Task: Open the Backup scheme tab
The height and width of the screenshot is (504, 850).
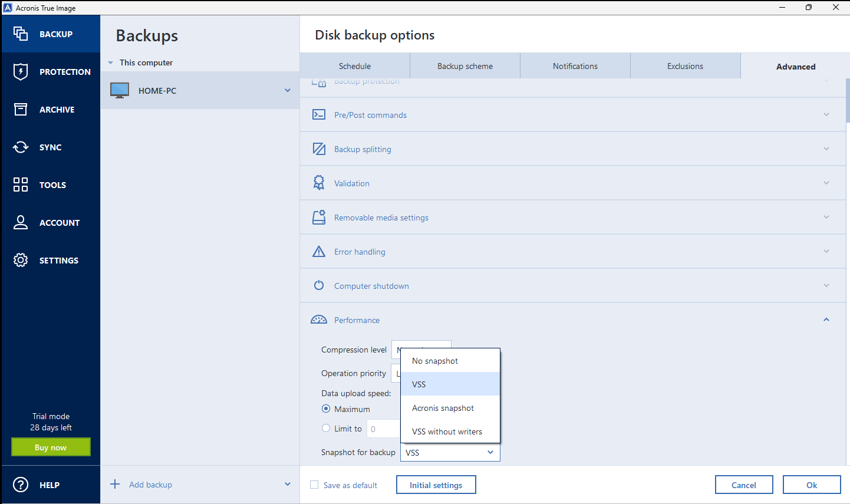Action: click(464, 66)
